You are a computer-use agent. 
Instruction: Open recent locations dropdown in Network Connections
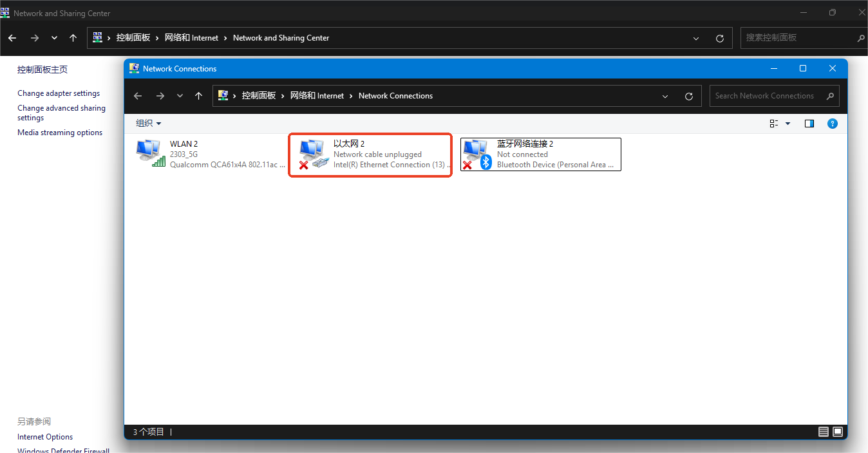(180, 96)
